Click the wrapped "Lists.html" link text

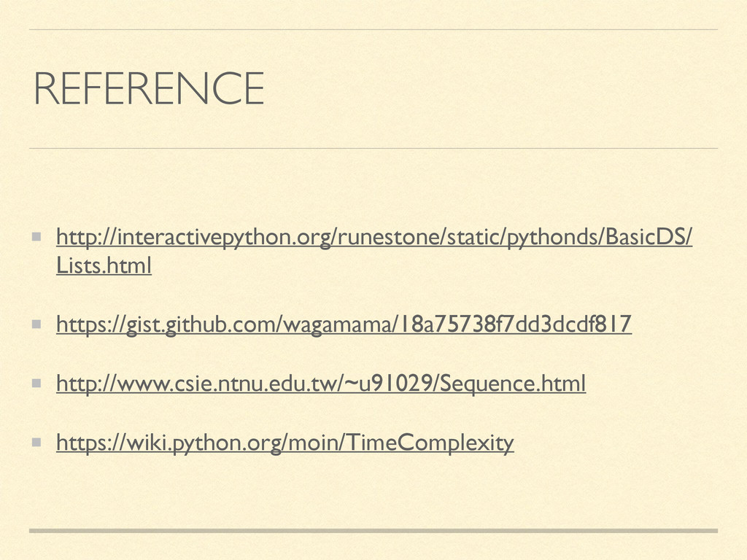click(x=104, y=265)
